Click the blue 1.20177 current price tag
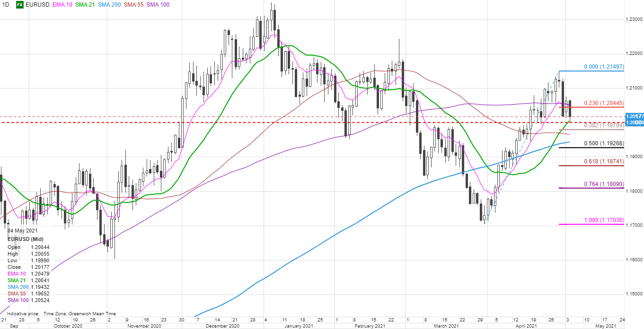The height and width of the screenshot is (329, 644). [x=634, y=116]
